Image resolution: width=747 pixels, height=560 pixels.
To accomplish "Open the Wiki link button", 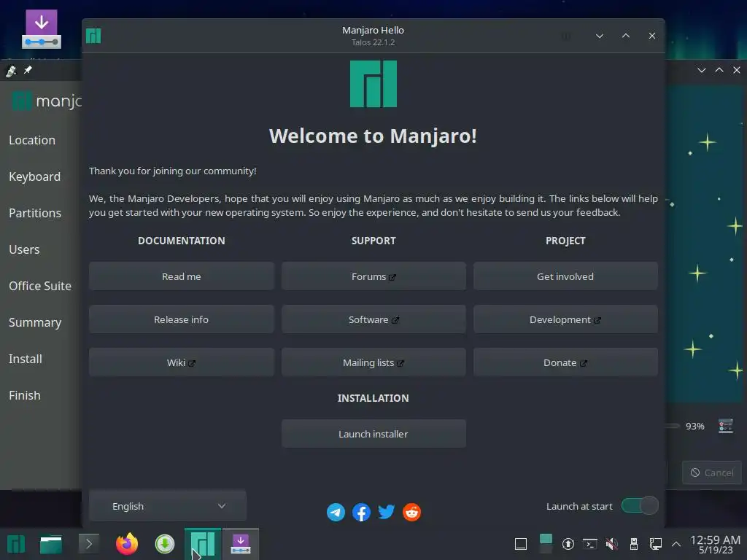I will (182, 362).
